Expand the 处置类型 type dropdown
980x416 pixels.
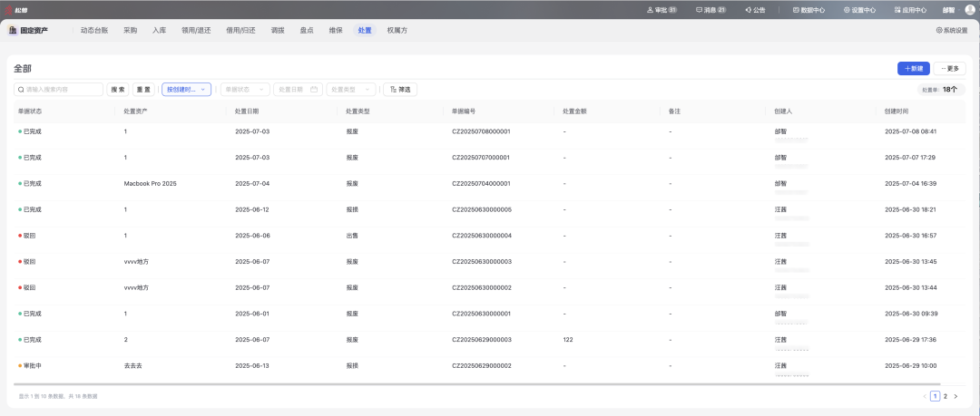tap(350, 90)
